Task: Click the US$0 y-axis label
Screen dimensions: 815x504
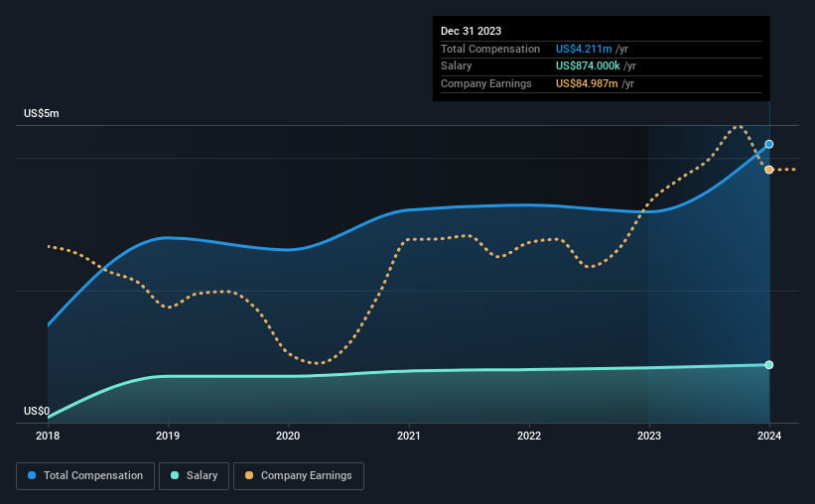Action: pyautogui.click(x=37, y=411)
